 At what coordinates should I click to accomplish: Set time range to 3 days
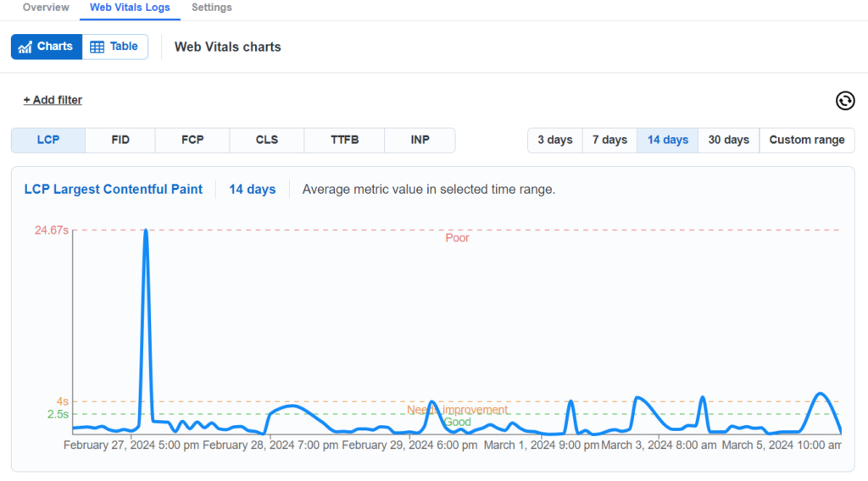555,140
